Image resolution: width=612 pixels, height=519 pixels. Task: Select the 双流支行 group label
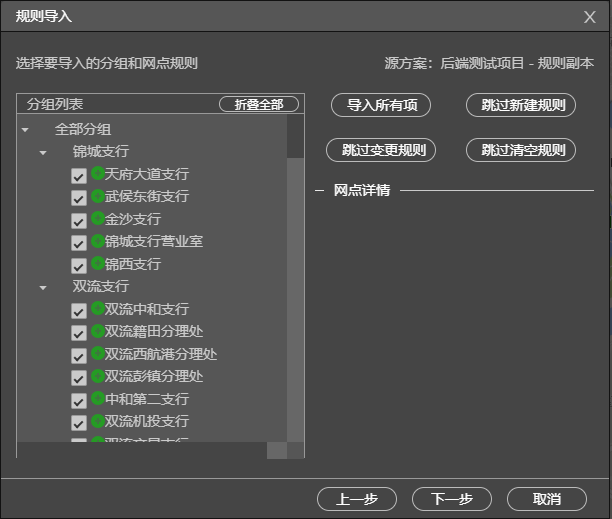tap(101, 287)
